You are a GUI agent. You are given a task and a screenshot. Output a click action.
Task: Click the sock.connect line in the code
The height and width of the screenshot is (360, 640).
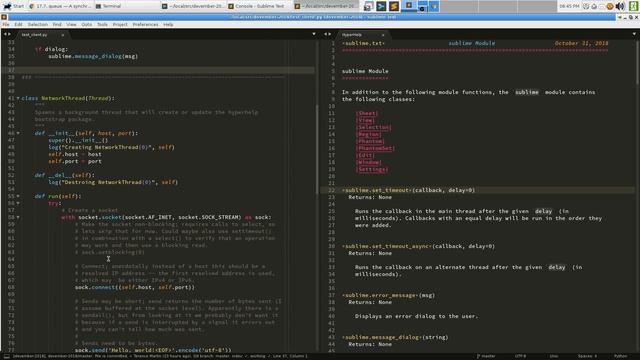point(135,287)
